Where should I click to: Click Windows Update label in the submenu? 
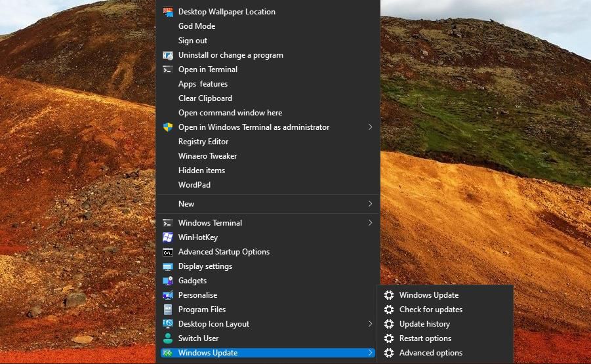pyautogui.click(x=429, y=295)
